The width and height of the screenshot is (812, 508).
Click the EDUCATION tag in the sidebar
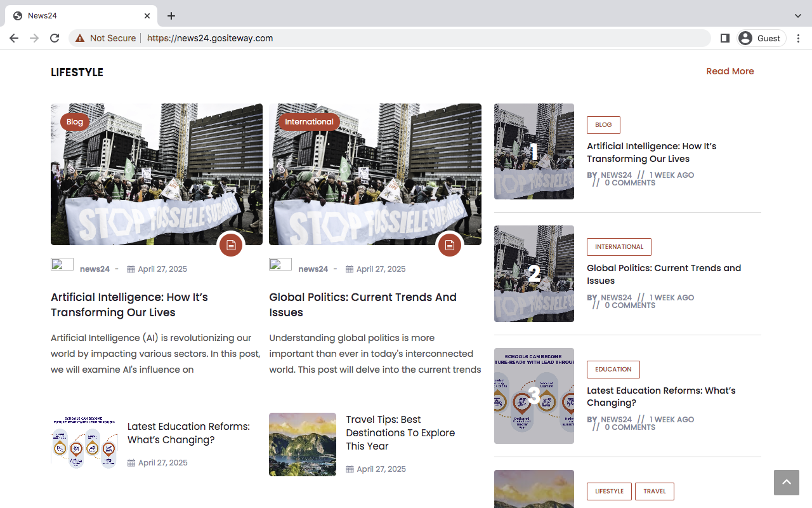(x=613, y=370)
